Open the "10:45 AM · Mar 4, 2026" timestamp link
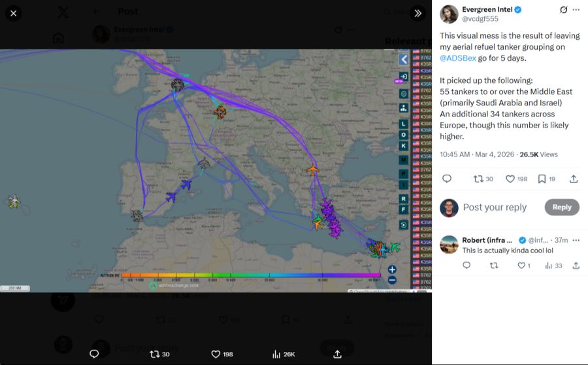 pyautogui.click(x=477, y=154)
